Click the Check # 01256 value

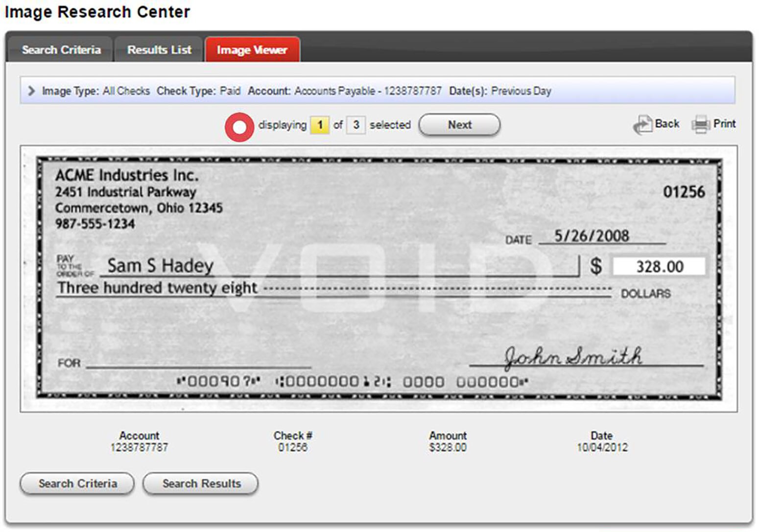pos(293,447)
